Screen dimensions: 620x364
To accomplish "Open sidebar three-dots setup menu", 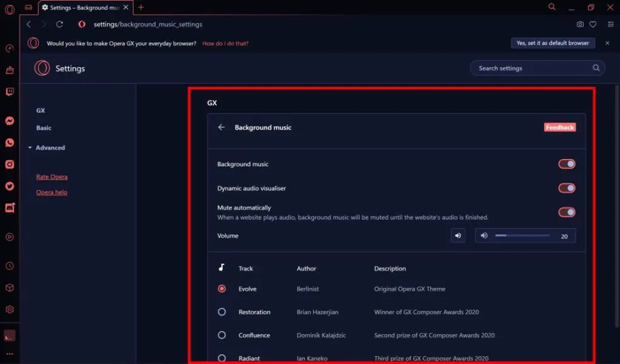I will (x=10, y=354).
